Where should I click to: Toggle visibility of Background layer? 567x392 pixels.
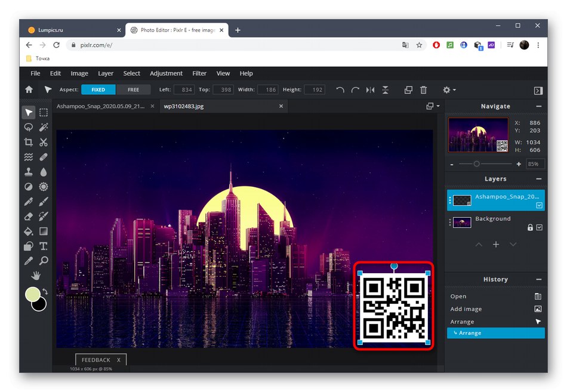click(x=539, y=227)
